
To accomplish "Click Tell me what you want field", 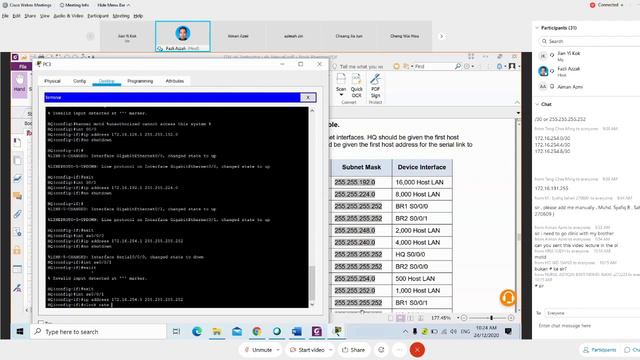I will (x=361, y=67).
